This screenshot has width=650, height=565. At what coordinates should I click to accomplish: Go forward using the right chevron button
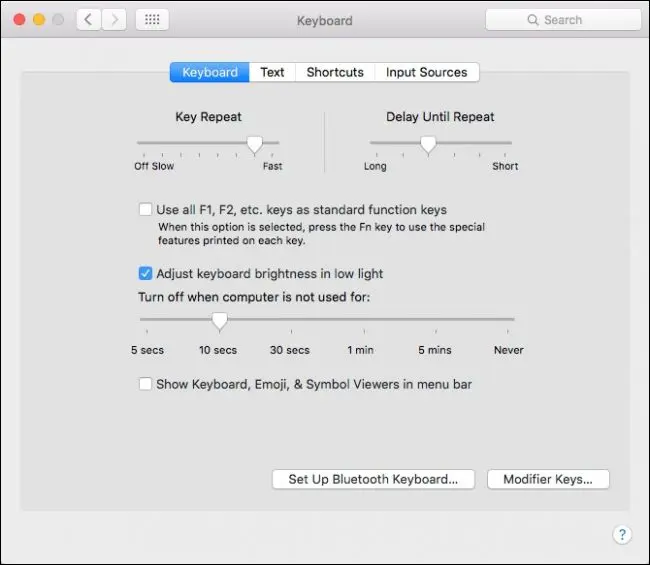[x=114, y=19]
